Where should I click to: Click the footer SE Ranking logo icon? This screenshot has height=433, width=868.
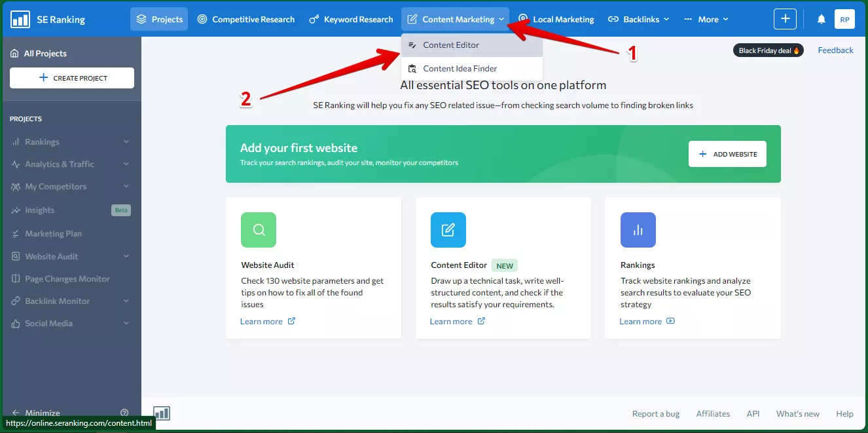tap(162, 413)
